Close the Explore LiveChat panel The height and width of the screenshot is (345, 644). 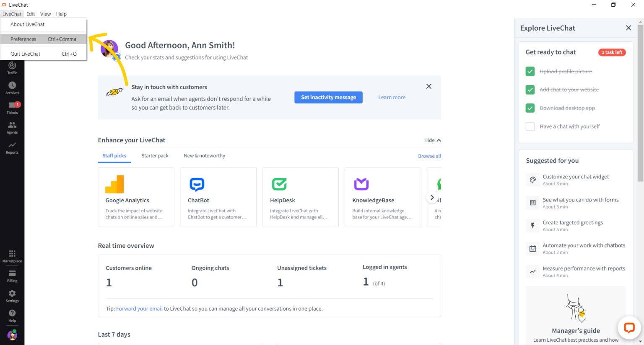click(628, 28)
